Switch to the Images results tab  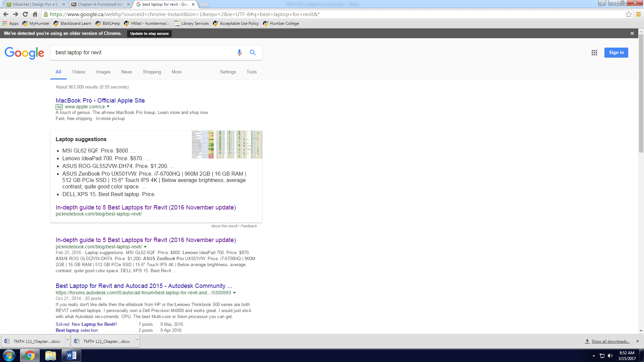103,72
